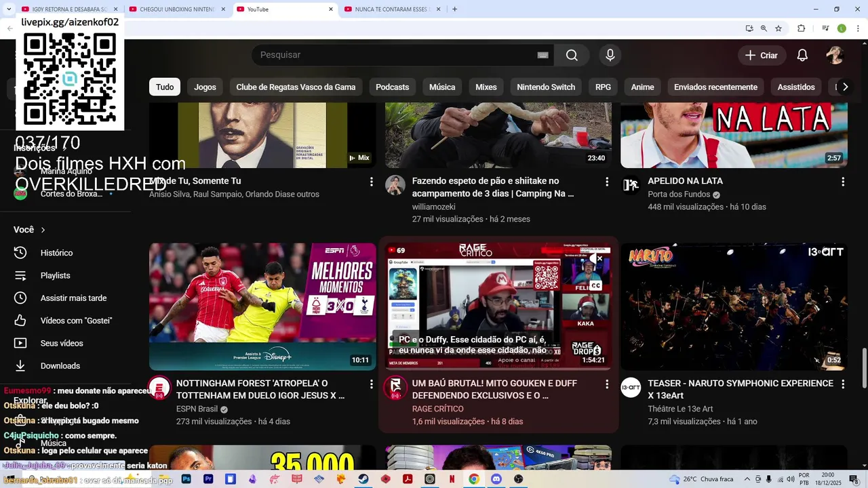
Task: Open Netflix from the taskbar
Action: (x=452, y=479)
